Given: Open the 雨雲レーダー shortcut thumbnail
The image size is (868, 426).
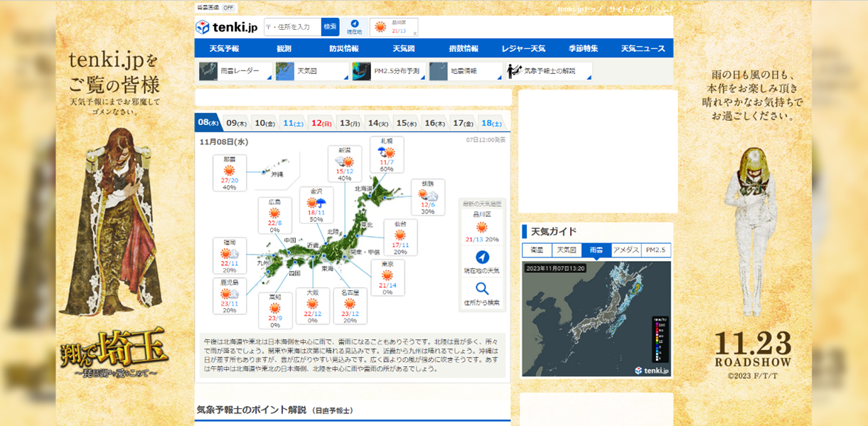Looking at the screenshot, I should coord(208,71).
